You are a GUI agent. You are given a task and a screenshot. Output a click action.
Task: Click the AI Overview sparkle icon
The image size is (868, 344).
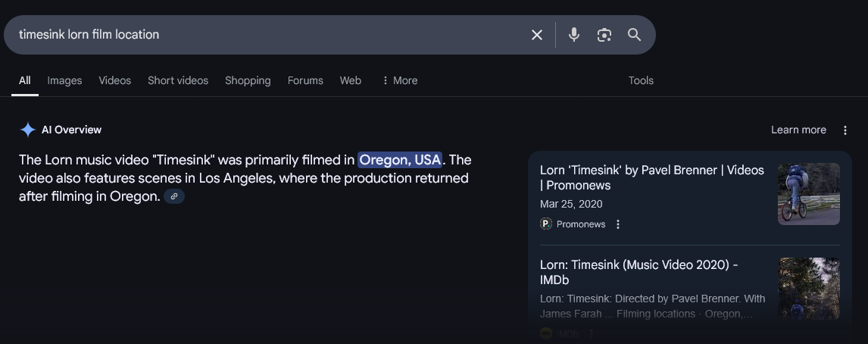pos(28,130)
